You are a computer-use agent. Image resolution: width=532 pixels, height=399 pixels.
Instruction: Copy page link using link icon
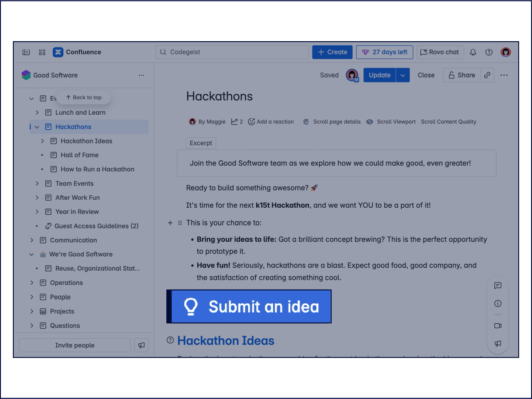point(487,75)
